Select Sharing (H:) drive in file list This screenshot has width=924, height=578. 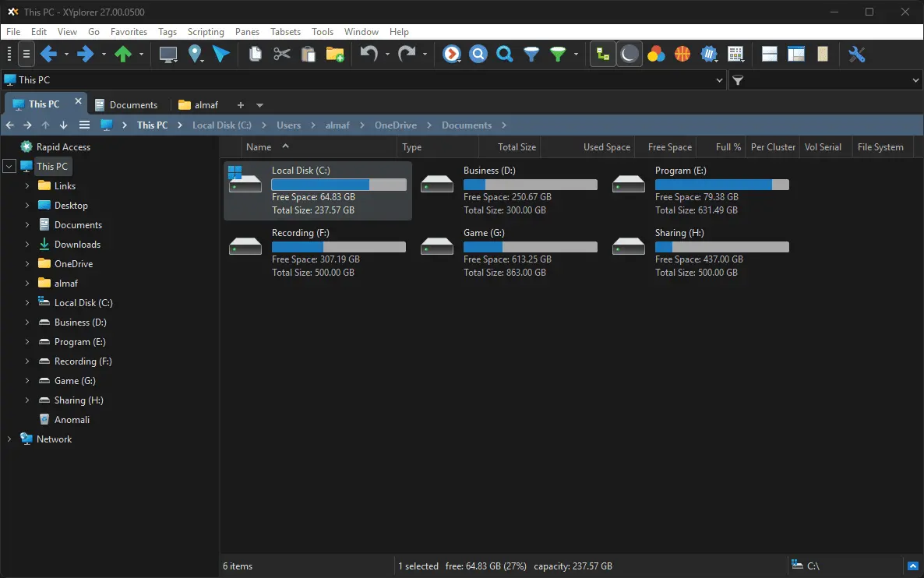(701, 252)
